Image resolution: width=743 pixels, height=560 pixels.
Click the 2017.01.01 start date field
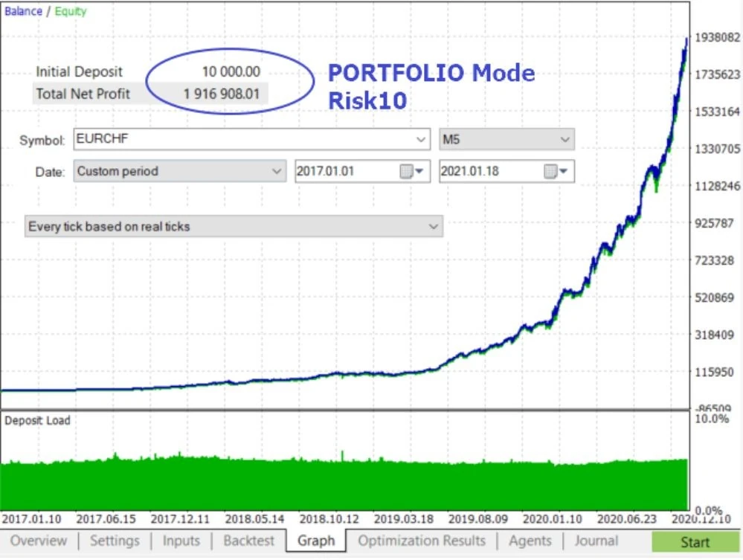pyautogui.click(x=362, y=172)
